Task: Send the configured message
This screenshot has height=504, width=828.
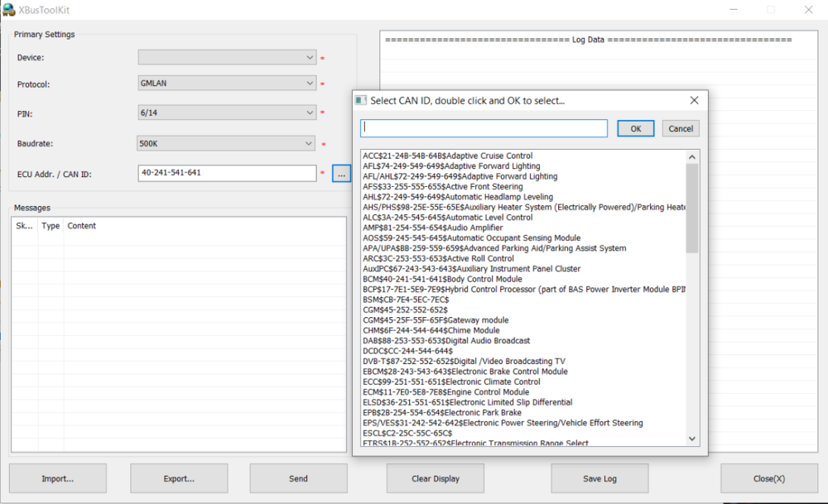Action: tap(298, 478)
